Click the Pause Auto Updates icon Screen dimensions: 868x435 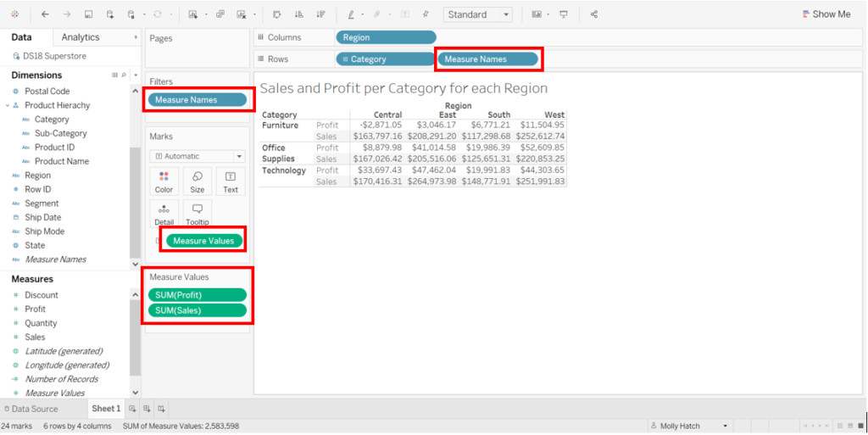(x=131, y=14)
